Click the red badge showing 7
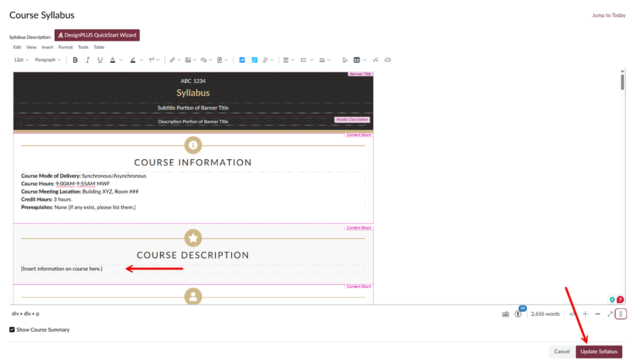 (620, 299)
